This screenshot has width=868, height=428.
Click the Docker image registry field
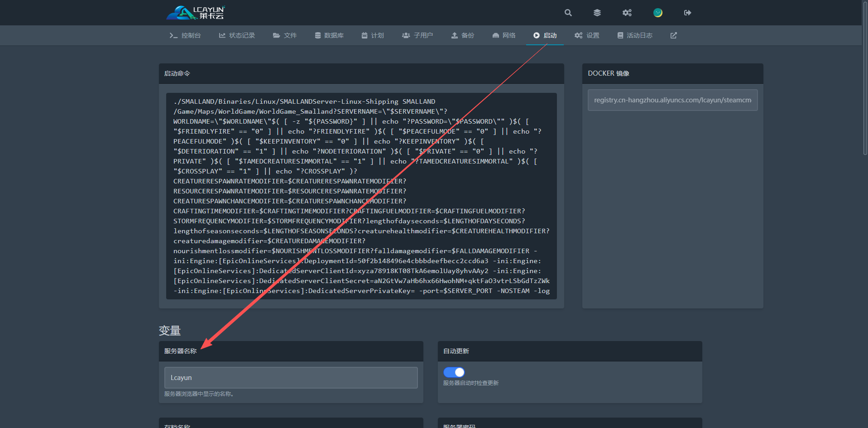click(672, 100)
